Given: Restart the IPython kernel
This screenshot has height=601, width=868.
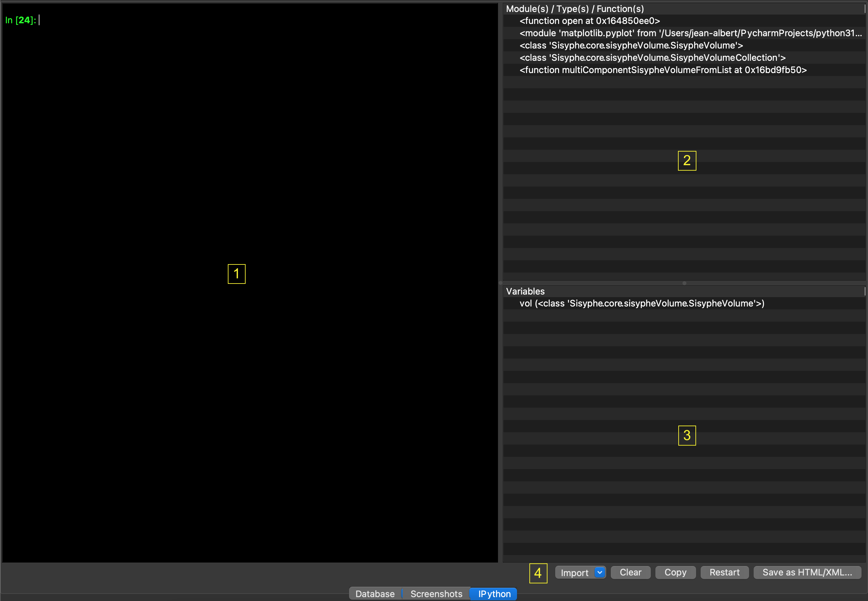Looking at the screenshot, I should click(x=724, y=572).
